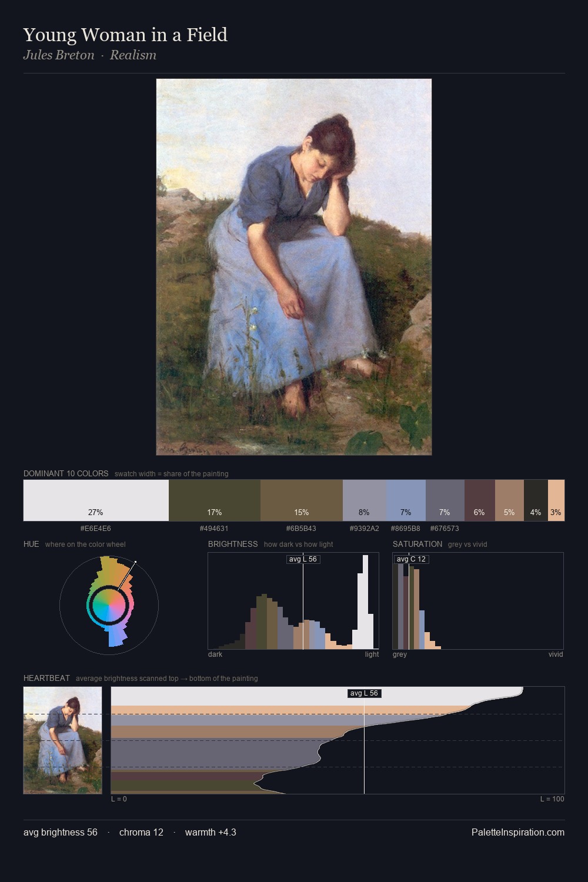Viewport: 588px width, 882px height.
Task: Click hex code #E6E4E6
Action: [x=96, y=529]
